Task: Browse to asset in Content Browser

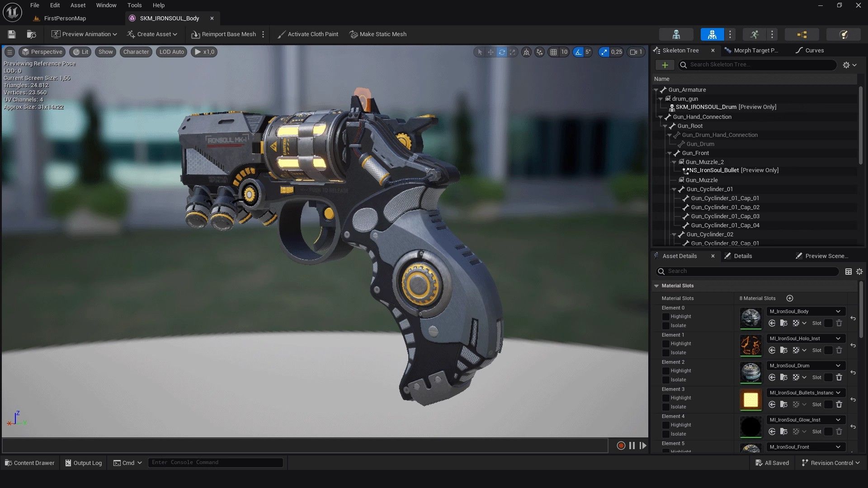Action: coord(31,34)
